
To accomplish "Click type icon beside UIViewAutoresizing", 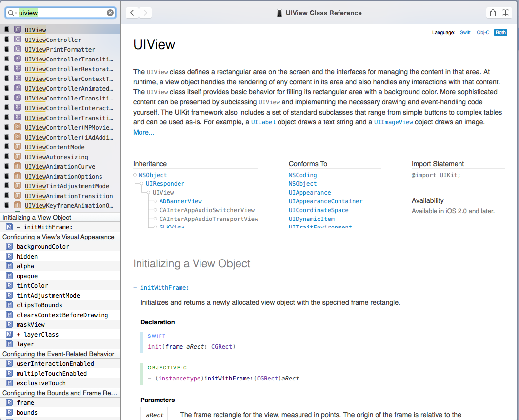I will (18, 156).
